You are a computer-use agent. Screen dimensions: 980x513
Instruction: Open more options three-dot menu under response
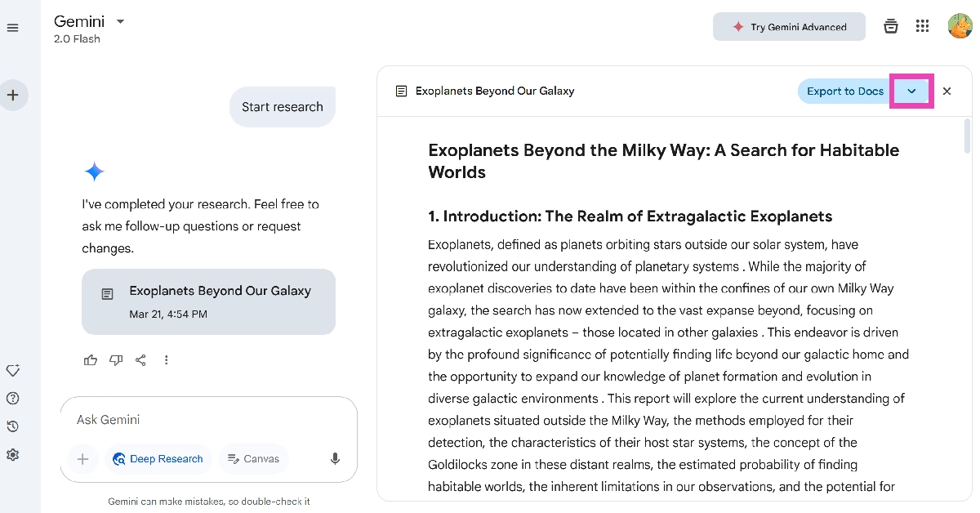click(167, 360)
